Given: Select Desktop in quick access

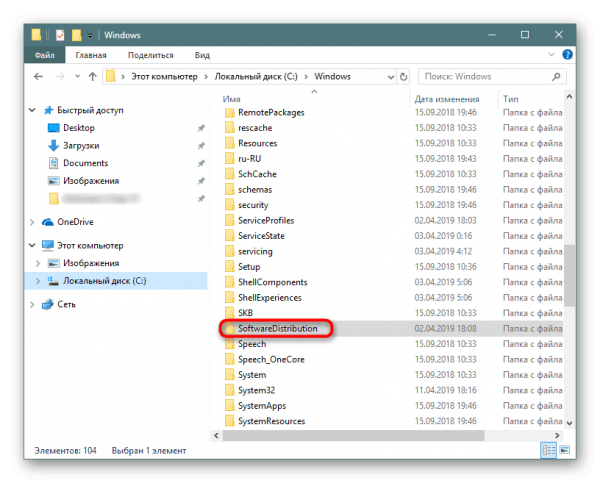Looking at the screenshot, I should [x=79, y=128].
